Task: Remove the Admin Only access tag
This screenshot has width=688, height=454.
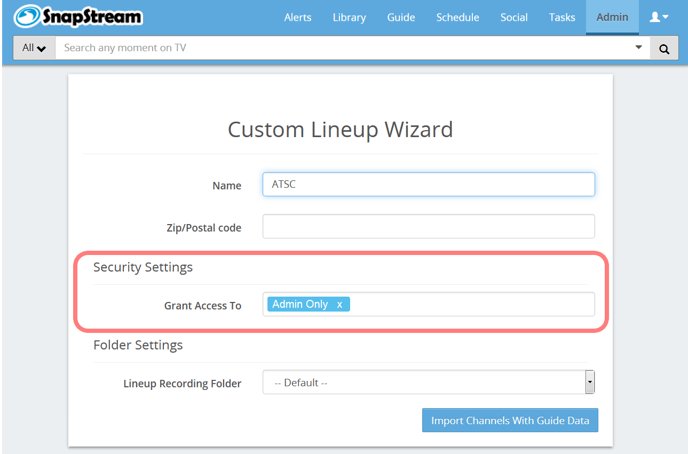Action: point(340,304)
